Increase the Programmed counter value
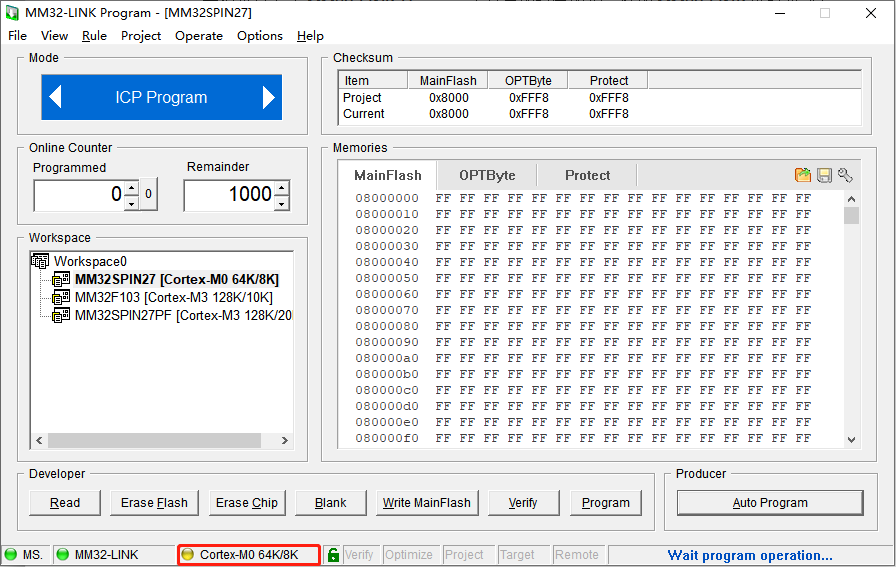The width and height of the screenshot is (896, 567). (x=131, y=187)
